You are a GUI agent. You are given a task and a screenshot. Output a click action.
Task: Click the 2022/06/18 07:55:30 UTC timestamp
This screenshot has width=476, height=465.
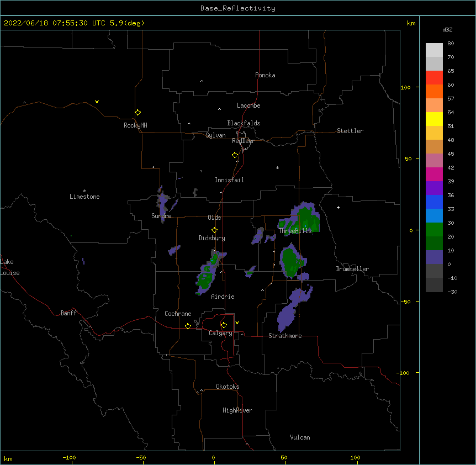[x=50, y=23]
